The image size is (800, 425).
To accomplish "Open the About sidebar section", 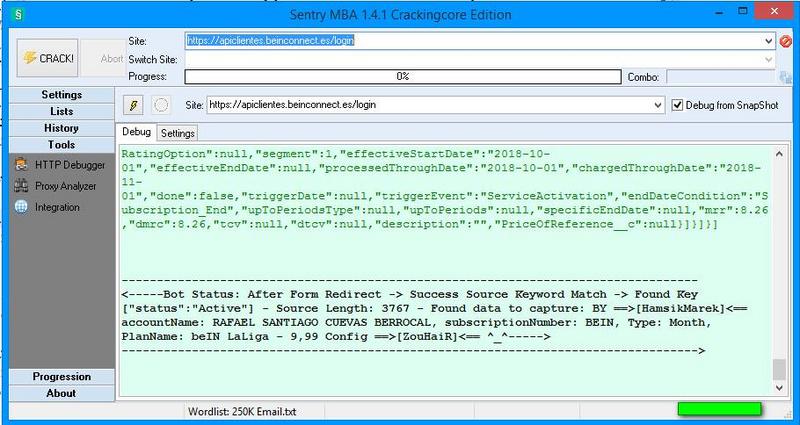I will [62, 393].
